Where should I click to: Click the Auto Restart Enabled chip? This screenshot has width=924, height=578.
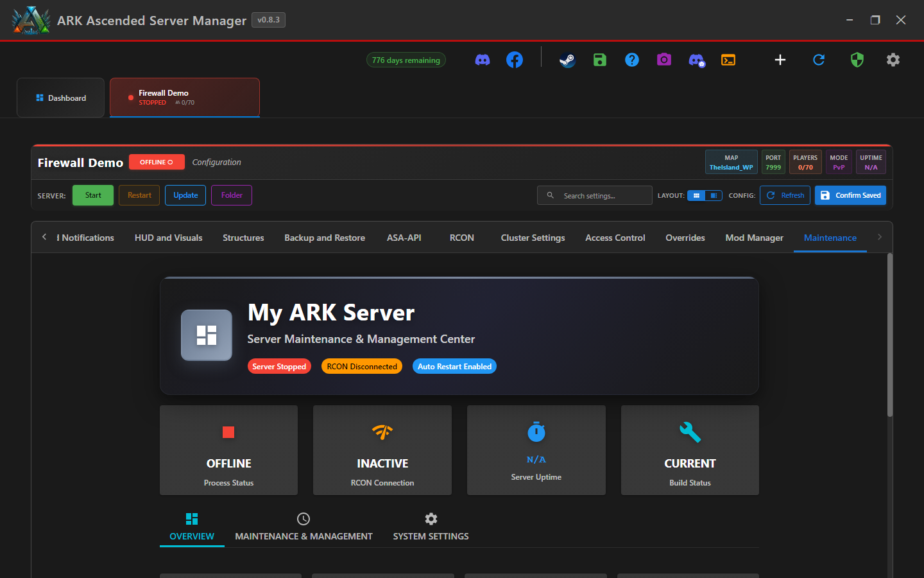[x=454, y=366]
